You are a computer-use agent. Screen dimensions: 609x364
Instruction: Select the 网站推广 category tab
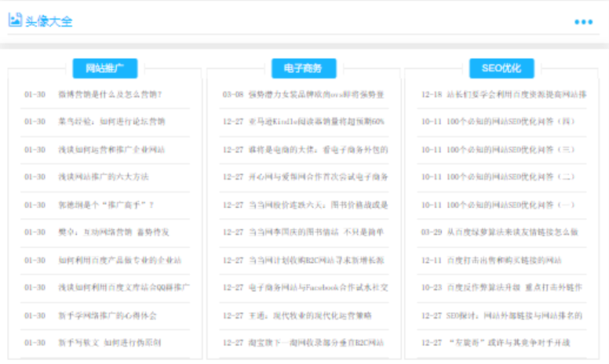[105, 68]
